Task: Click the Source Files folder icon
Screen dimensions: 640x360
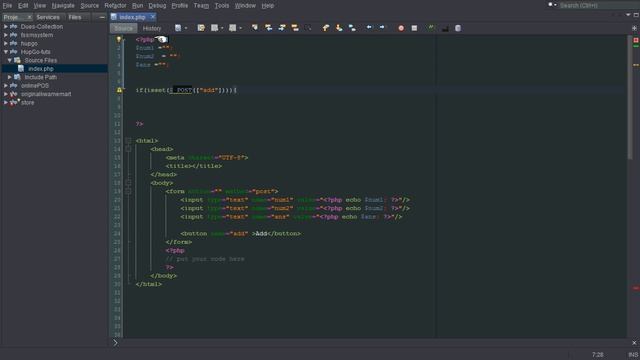Action: point(17,60)
